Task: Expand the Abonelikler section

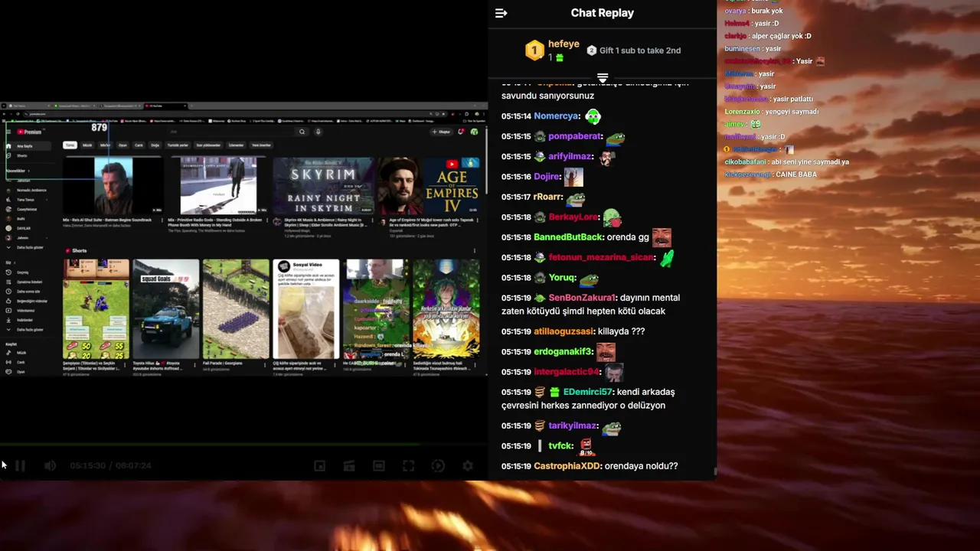Action: click(17, 171)
